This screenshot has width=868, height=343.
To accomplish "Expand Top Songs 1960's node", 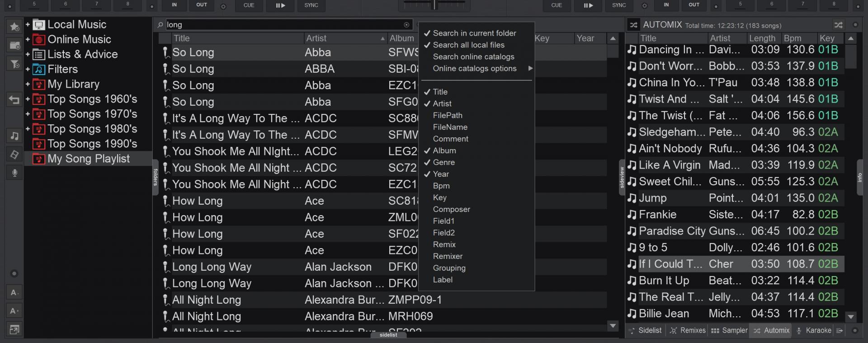I will tap(28, 99).
